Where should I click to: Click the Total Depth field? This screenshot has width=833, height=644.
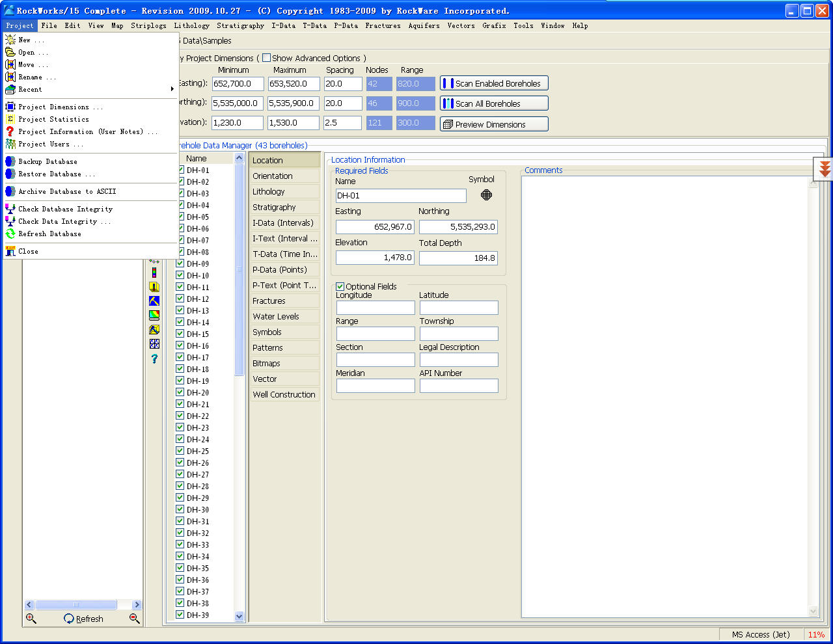458,258
